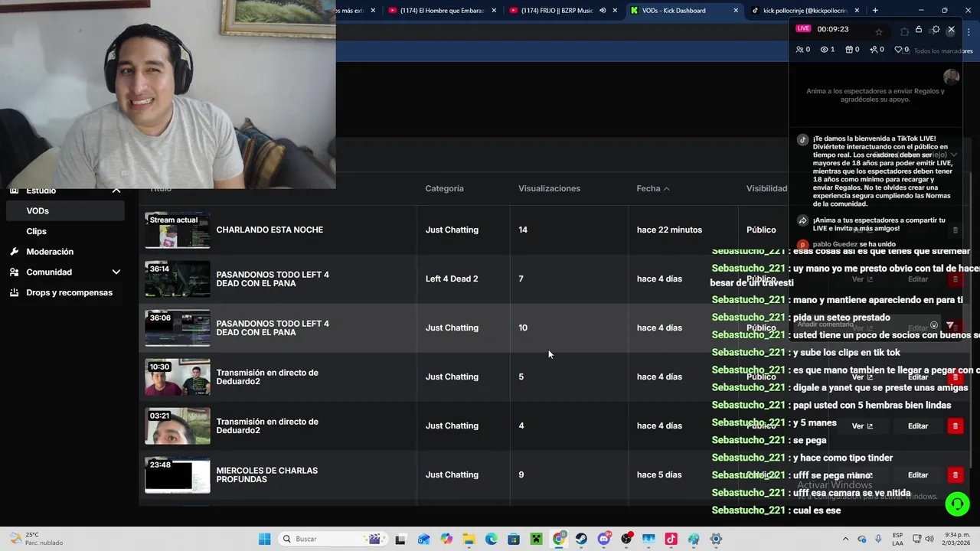Delete the 10:30 Transmisión VOD trash button
The width and height of the screenshot is (980, 551).
pyautogui.click(x=955, y=377)
